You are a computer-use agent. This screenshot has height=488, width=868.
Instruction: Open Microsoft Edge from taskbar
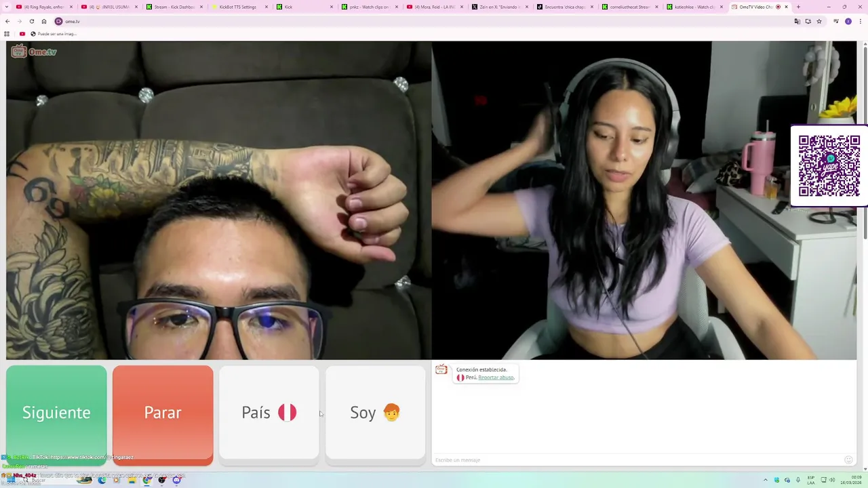coord(102,480)
